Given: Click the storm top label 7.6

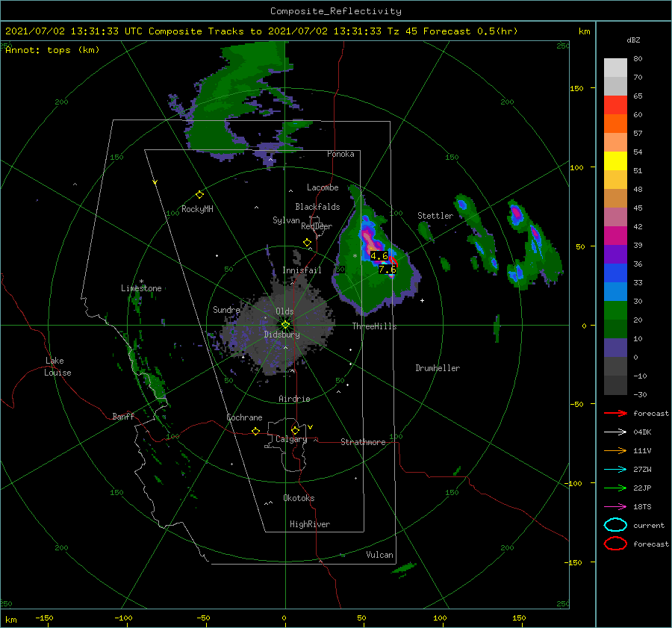Looking at the screenshot, I should [387, 270].
